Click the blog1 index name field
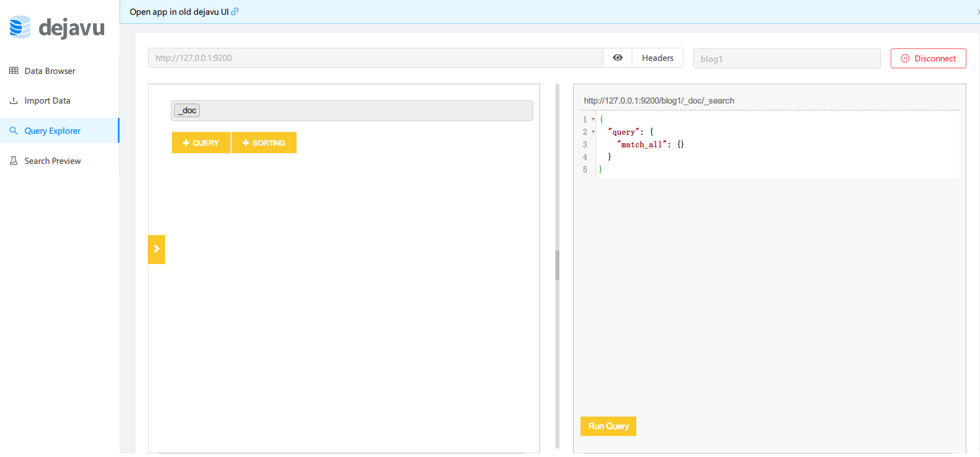The width and height of the screenshot is (980, 457). (787, 59)
